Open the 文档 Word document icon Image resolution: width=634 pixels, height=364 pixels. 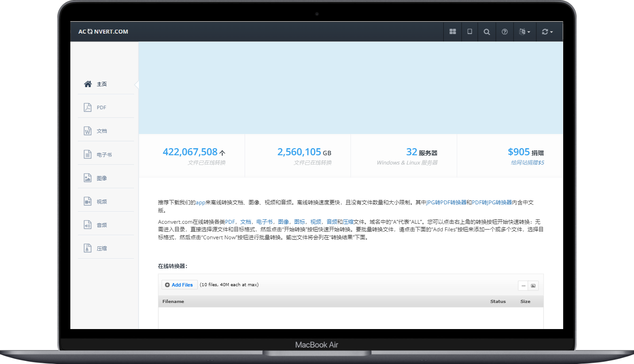[88, 131]
